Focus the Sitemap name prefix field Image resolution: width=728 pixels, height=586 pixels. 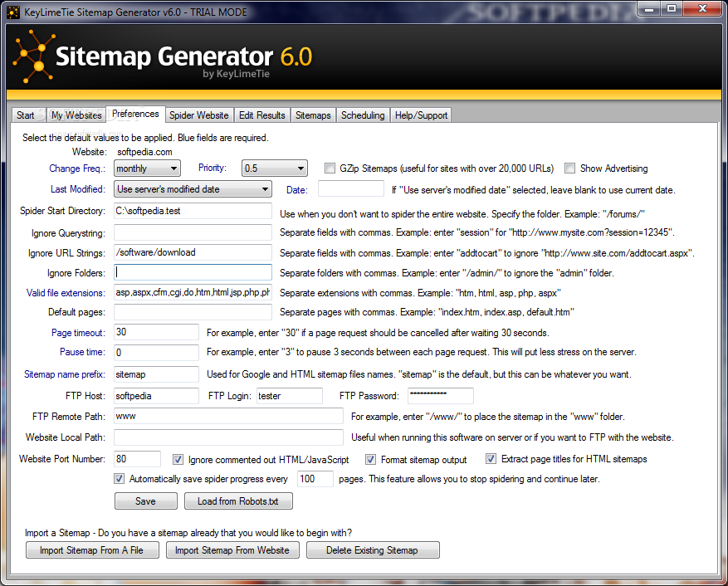[x=156, y=374]
